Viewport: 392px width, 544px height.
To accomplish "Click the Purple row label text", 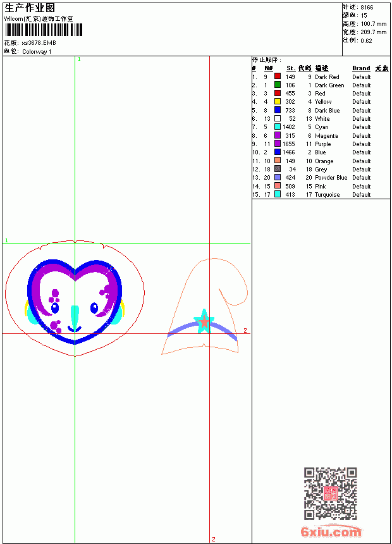I will tap(323, 144).
